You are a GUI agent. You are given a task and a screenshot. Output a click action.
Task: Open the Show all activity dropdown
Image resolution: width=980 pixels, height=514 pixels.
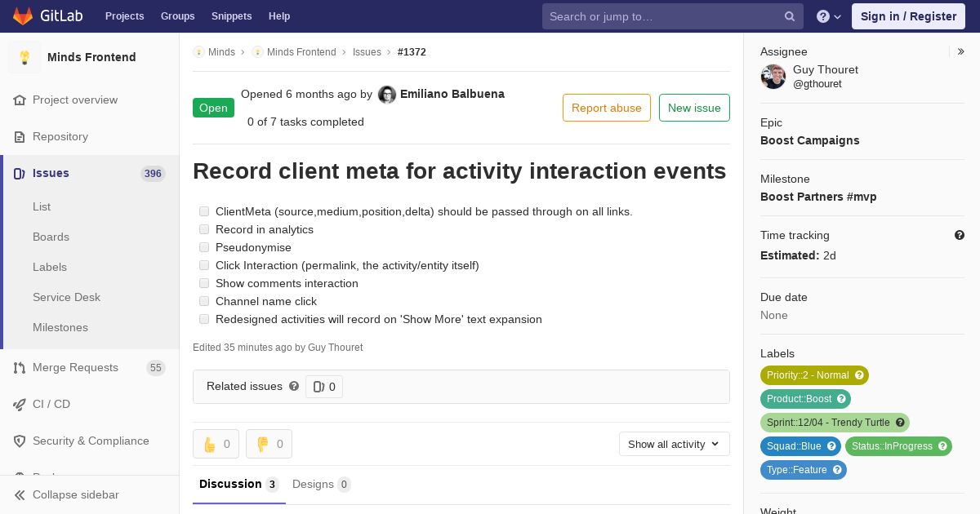pyautogui.click(x=674, y=444)
